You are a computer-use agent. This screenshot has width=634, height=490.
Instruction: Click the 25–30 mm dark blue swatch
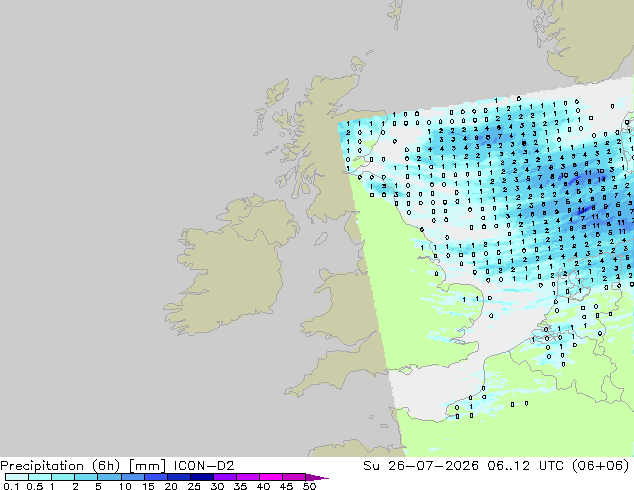pyautogui.click(x=202, y=477)
